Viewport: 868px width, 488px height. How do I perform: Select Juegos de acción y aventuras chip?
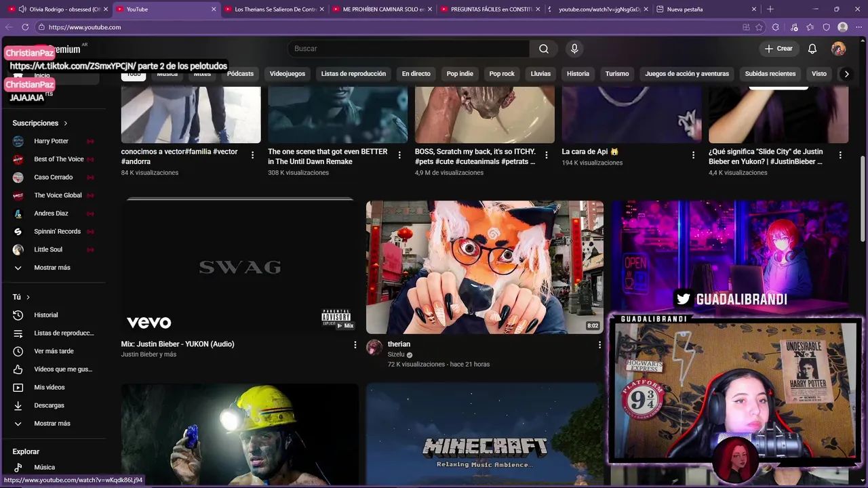pyautogui.click(x=687, y=74)
